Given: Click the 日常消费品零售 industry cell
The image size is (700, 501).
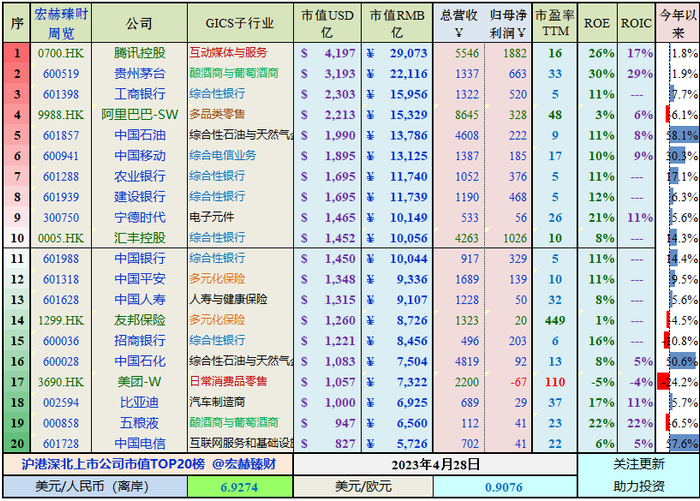Looking at the screenshot, I should coord(240,382).
